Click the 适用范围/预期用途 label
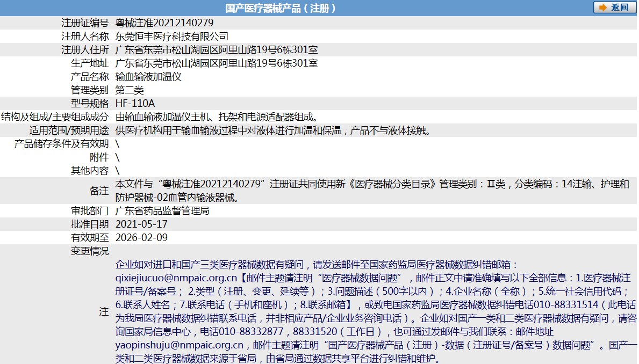 coord(69,130)
